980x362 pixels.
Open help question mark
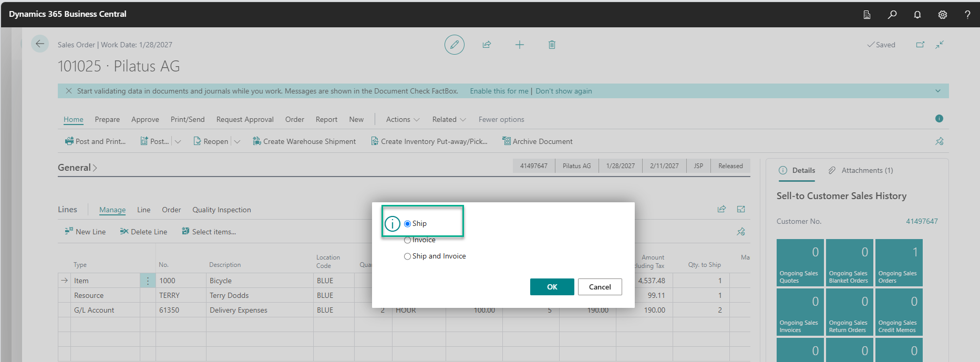967,14
